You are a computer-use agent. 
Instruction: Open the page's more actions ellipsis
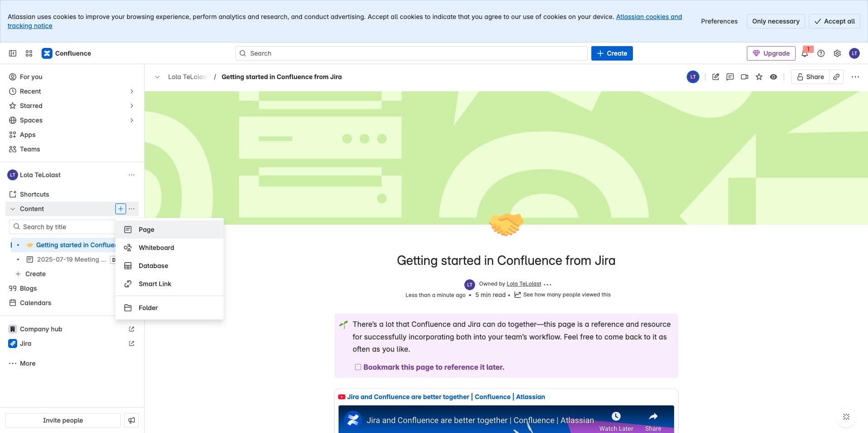[x=855, y=77]
